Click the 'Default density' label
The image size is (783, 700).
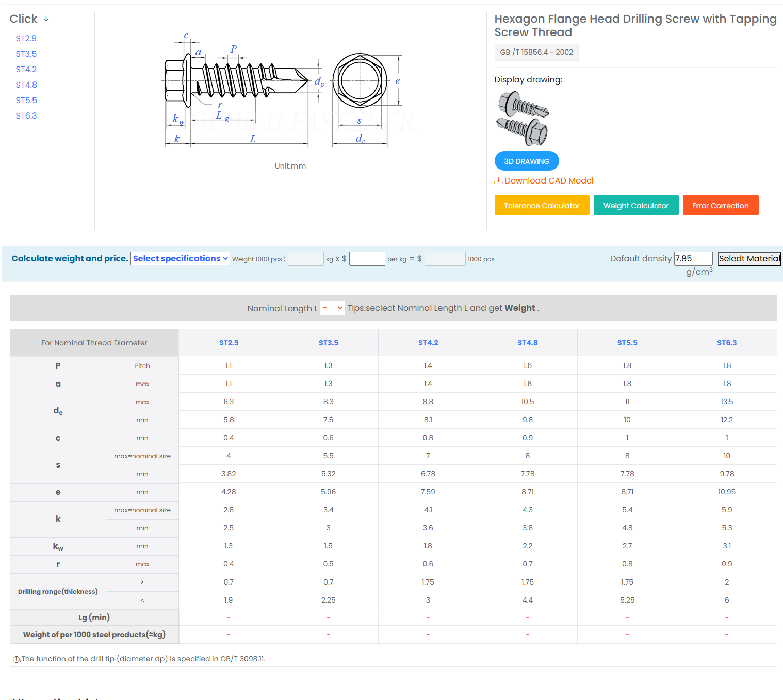tap(641, 258)
